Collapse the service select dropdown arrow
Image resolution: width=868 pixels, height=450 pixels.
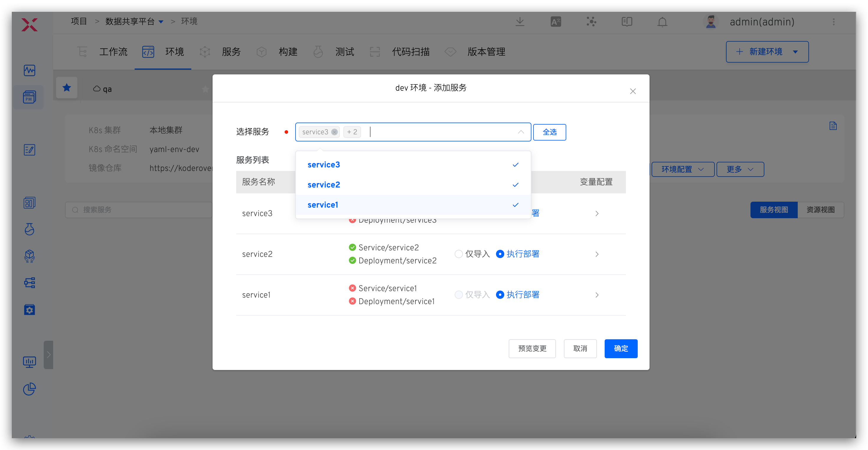coord(521,132)
